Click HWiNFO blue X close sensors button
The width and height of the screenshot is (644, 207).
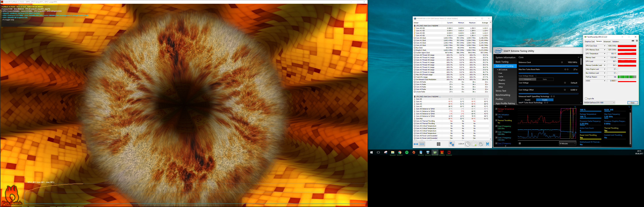pyautogui.click(x=487, y=144)
